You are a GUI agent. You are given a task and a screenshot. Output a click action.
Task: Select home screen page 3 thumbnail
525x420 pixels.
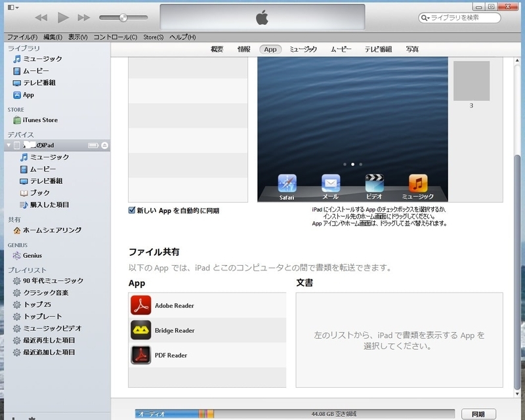[x=471, y=81]
